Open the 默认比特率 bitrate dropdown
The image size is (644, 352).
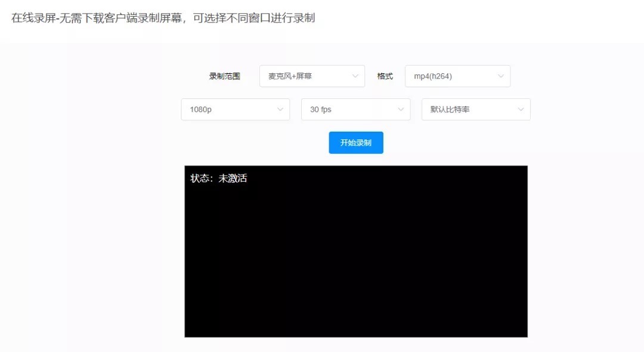475,110
